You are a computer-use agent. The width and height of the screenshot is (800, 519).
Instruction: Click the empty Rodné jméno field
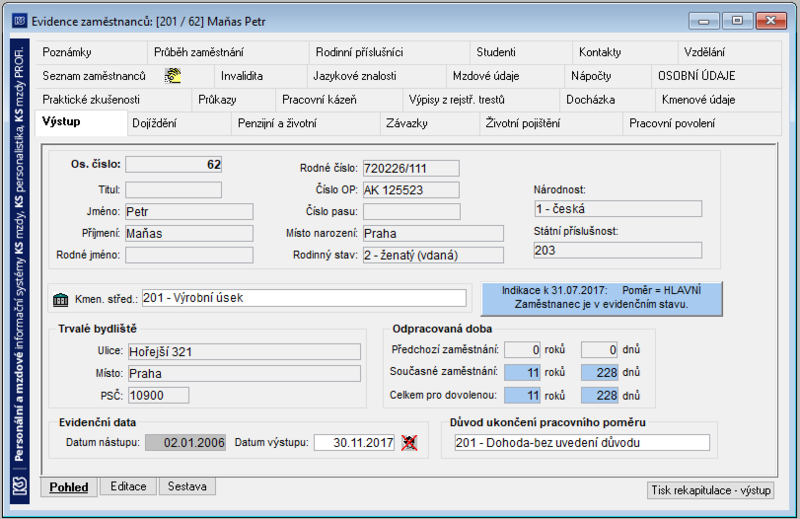189,255
